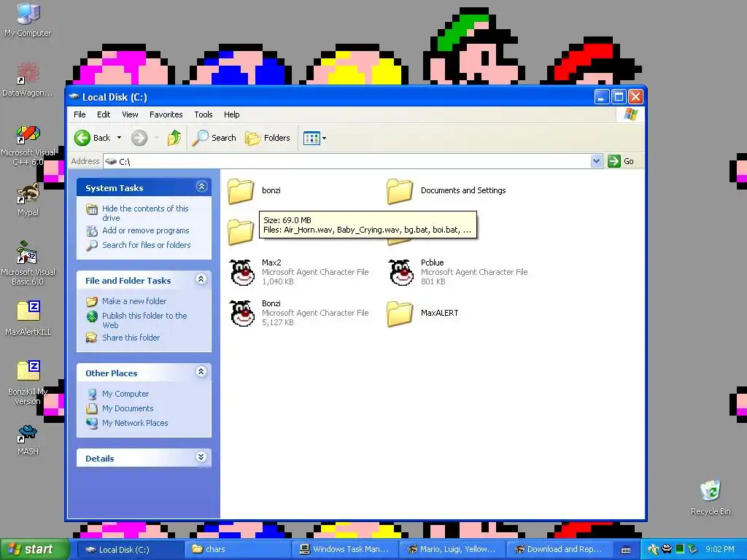The image size is (747, 560).
Task: Click the system tray clock 9:02 PM
Action: [719, 549]
